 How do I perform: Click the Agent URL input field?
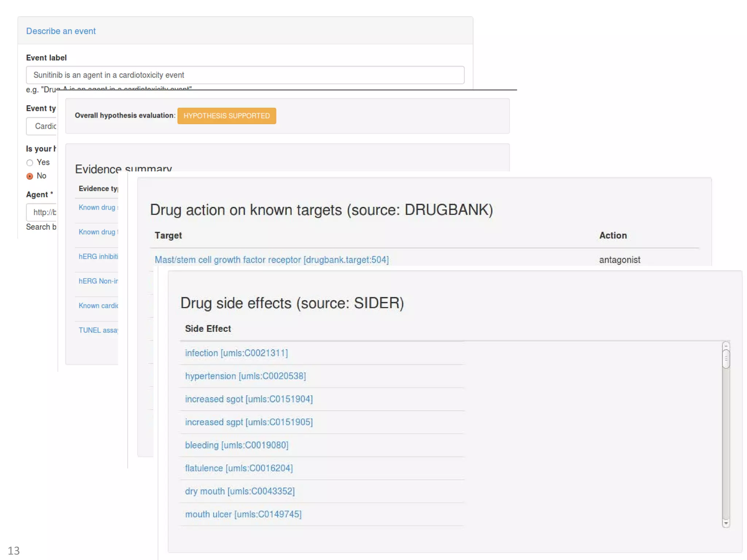pyautogui.click(x=42, y=212)
